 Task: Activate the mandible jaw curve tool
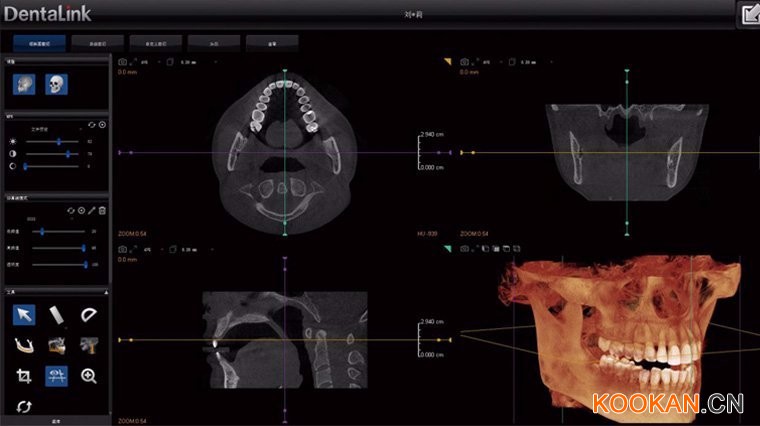click(24, 346)
